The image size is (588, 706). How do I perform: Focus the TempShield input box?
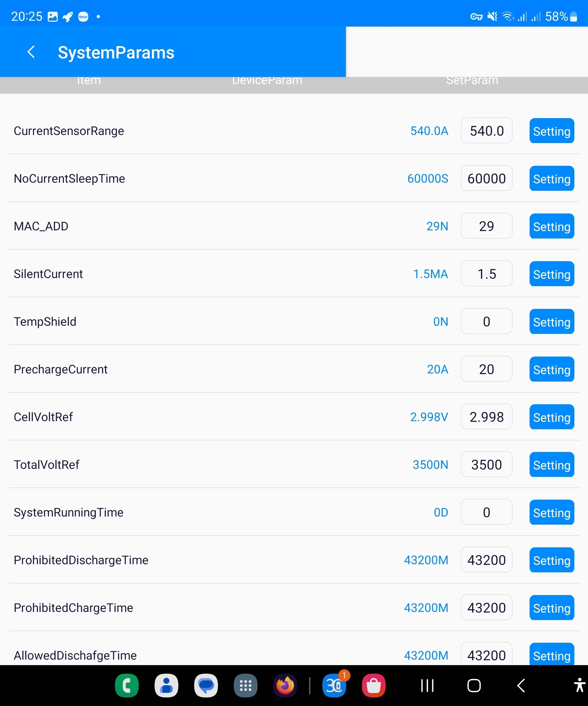tap(486, 322)
